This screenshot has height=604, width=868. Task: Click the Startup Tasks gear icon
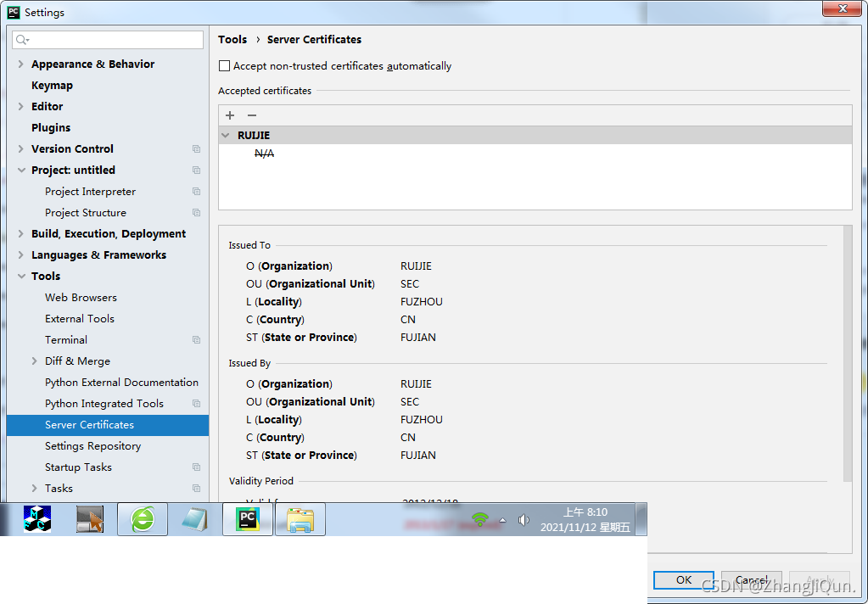pyautogui.click(x=196, y=467)
